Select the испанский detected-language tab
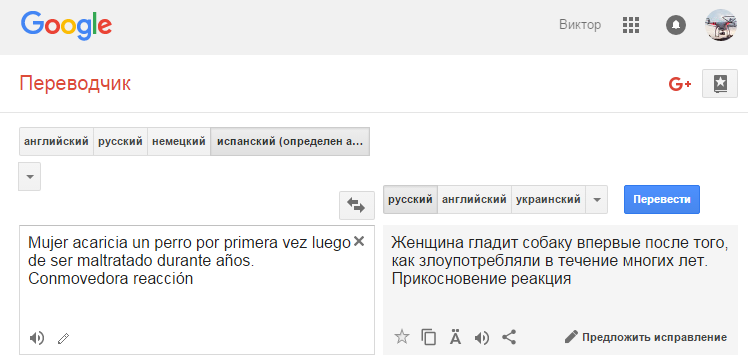The width and height of the screenshot is (748, 360). click(290, 142)
